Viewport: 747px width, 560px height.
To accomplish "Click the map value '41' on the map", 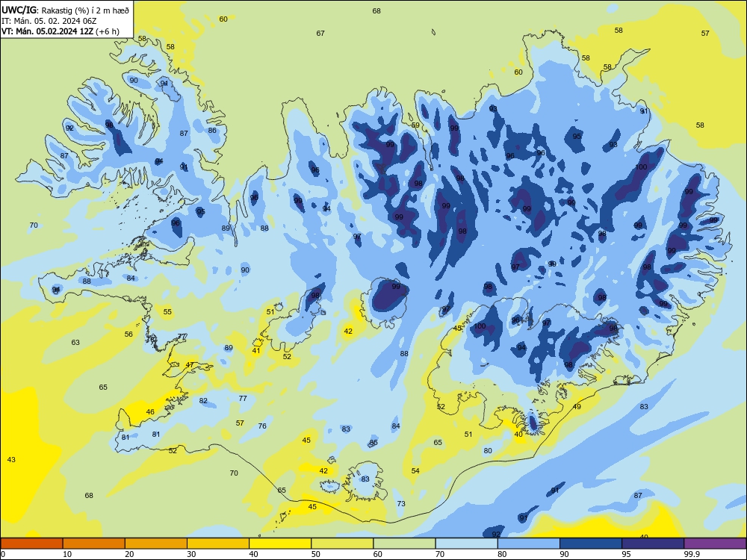I will [256, 351].
